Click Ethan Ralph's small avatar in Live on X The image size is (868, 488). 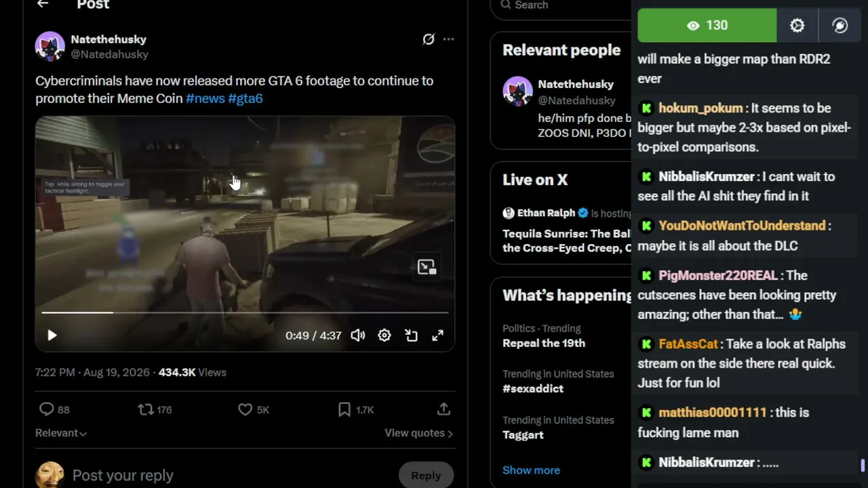pos(509,213)
